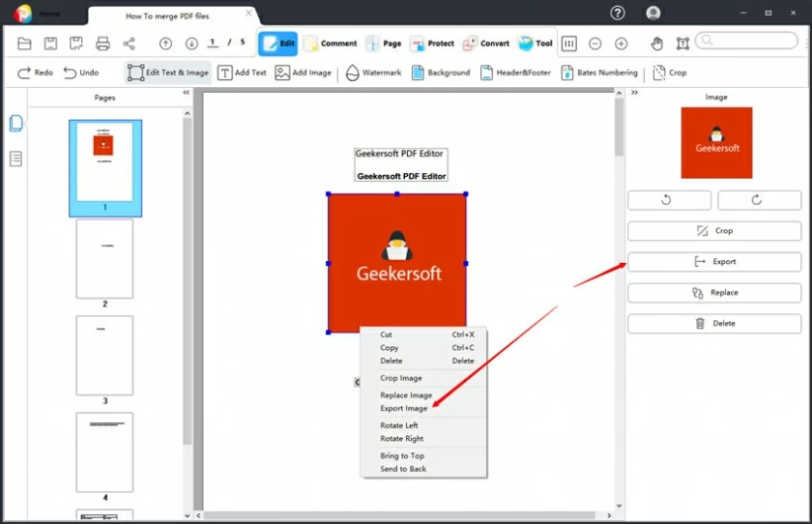The image size is (812, 524).
Task: Zoom in with the plus icon
Action: tap(621, 44)
